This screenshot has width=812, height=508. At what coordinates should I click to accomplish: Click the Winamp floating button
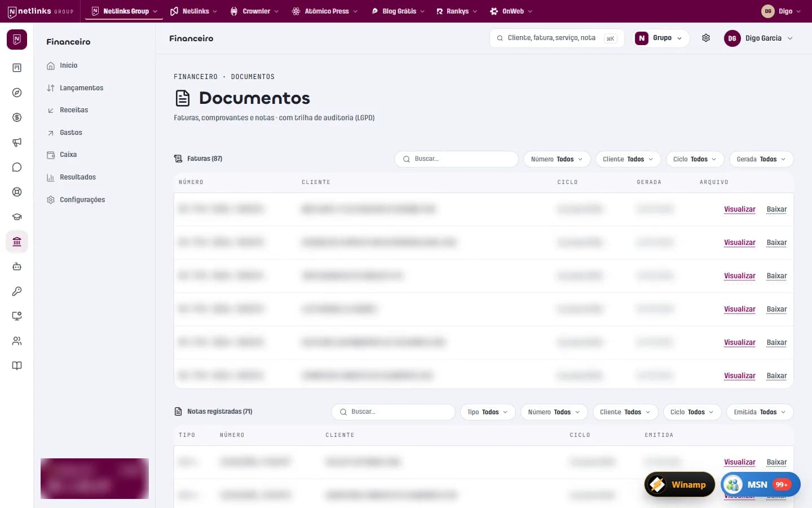[x=679, y=484]
